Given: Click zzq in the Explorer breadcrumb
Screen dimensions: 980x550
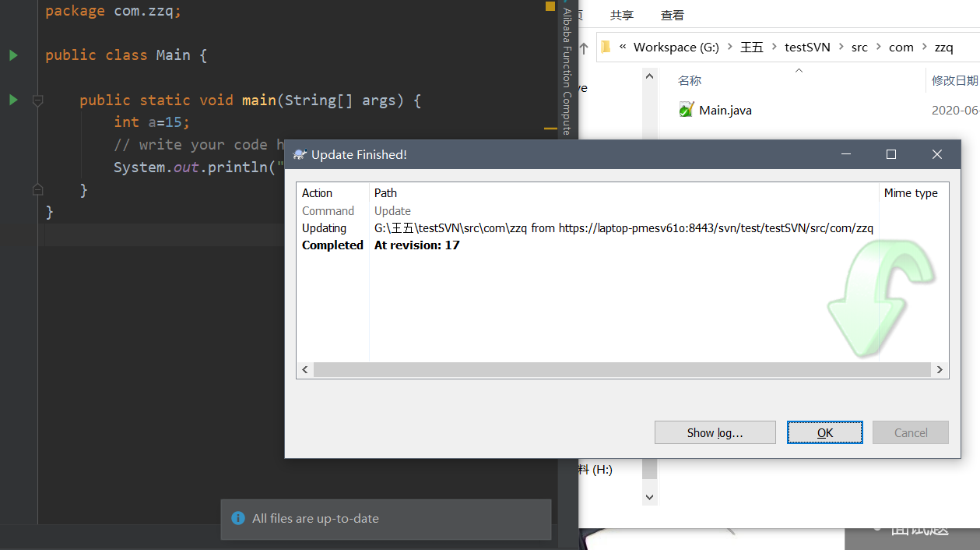Looking at the screenshot, I should click(x=943, y=47).
